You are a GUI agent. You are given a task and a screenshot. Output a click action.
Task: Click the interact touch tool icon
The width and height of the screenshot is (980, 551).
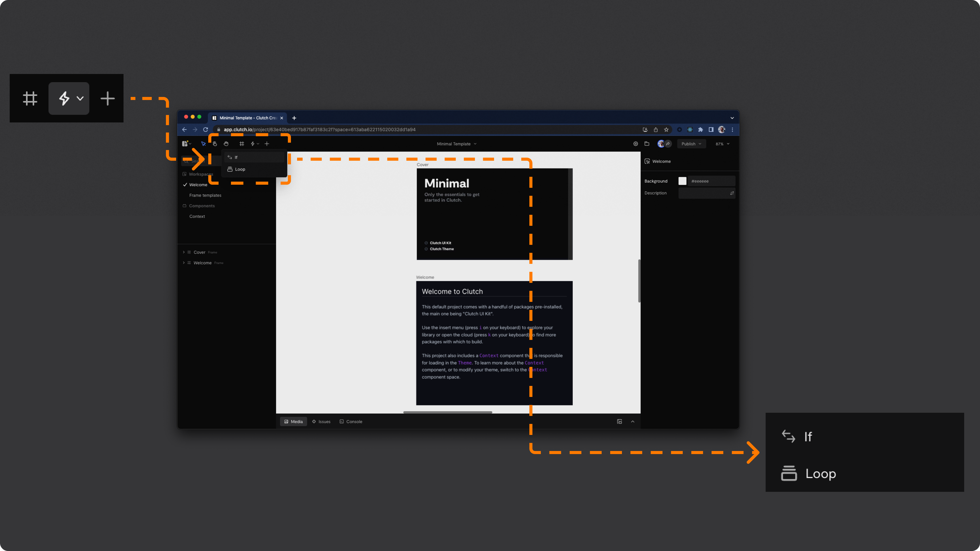tap(215, 144)
